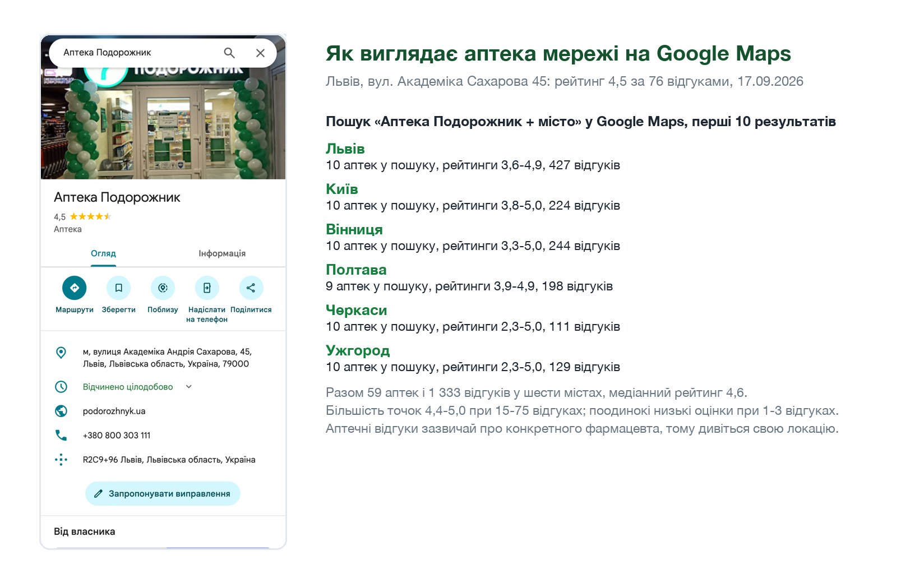Click the Полтава city heading
Image resolution: width=924 pixels, height=583 pixels.
point(357,270)
